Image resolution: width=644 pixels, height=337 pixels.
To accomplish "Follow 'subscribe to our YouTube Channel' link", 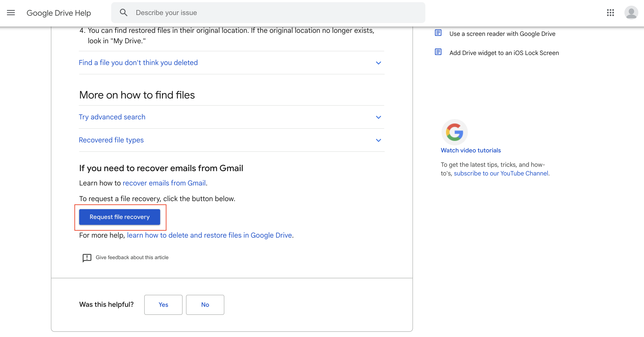I will click(501, 173).
